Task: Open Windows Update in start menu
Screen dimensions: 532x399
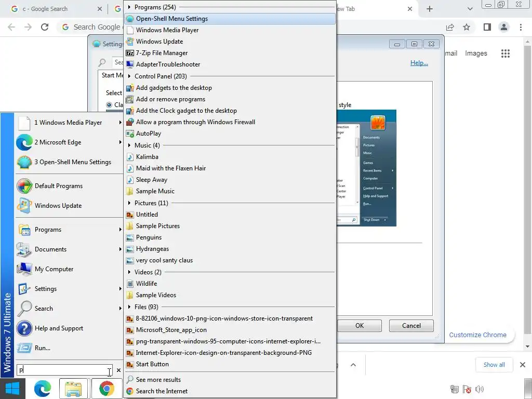Action: click(69, 206)
